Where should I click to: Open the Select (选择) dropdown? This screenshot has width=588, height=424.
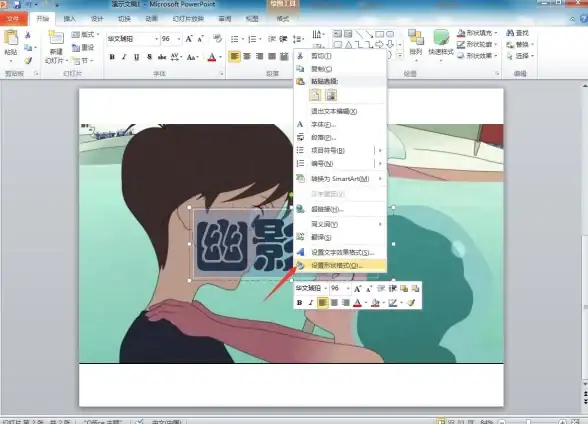pos(520,56)
